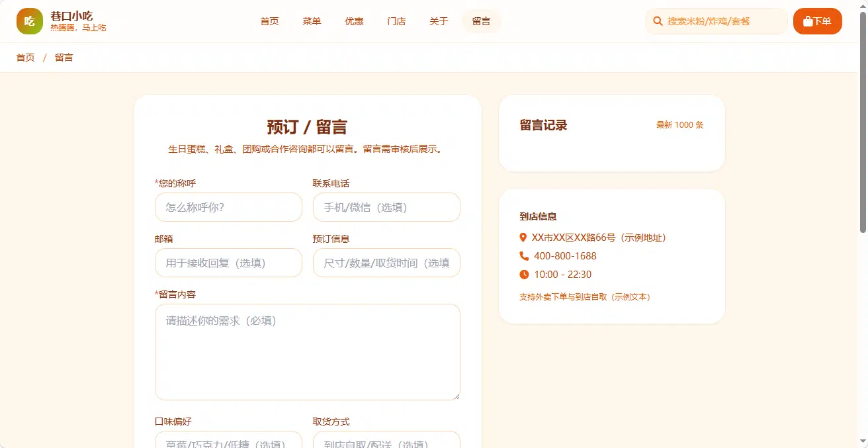
Task: Open the 菜单 nav item
Action: tap(312, 21)
